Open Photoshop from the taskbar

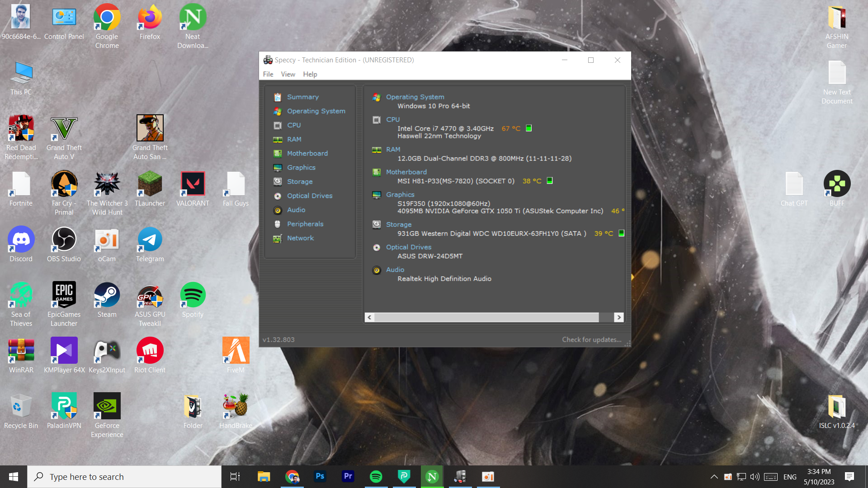[320, 476]
